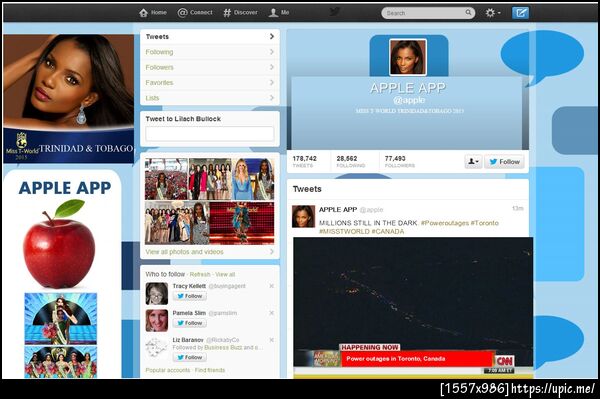Click the chevron beside Favorites
Screen dimensions: 600x399
click(x=272, y=82)
